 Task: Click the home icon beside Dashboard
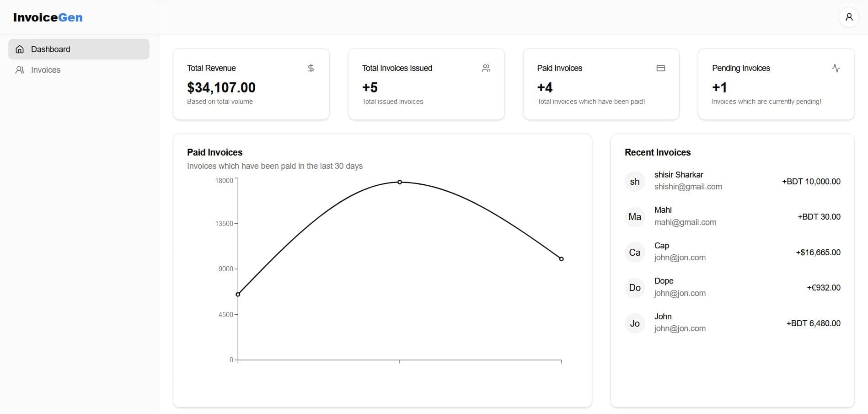[20, 49]
